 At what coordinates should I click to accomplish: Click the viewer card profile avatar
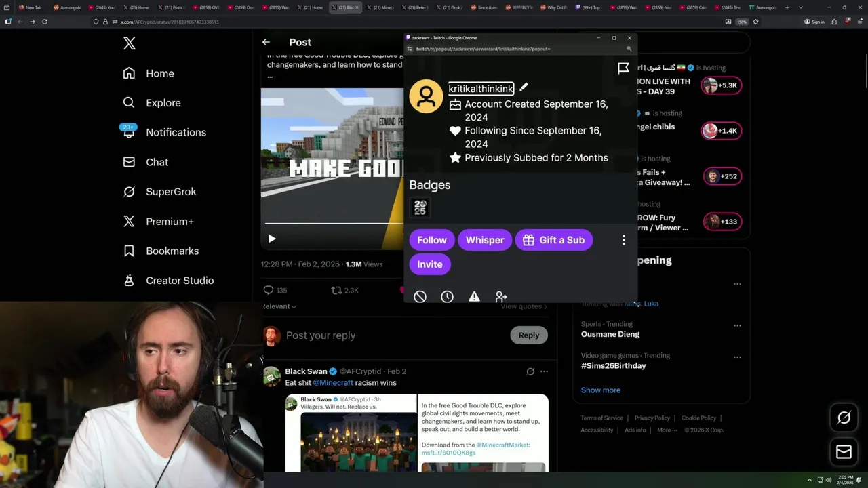point(426,96)
